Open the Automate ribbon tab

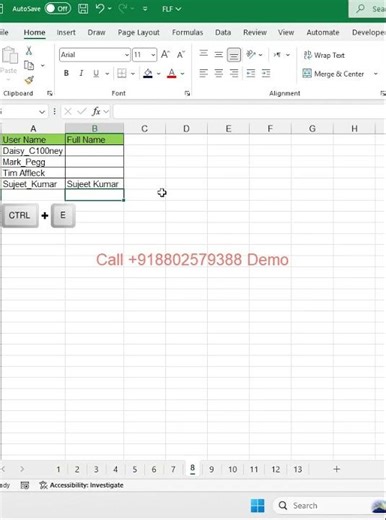(323, 32)
